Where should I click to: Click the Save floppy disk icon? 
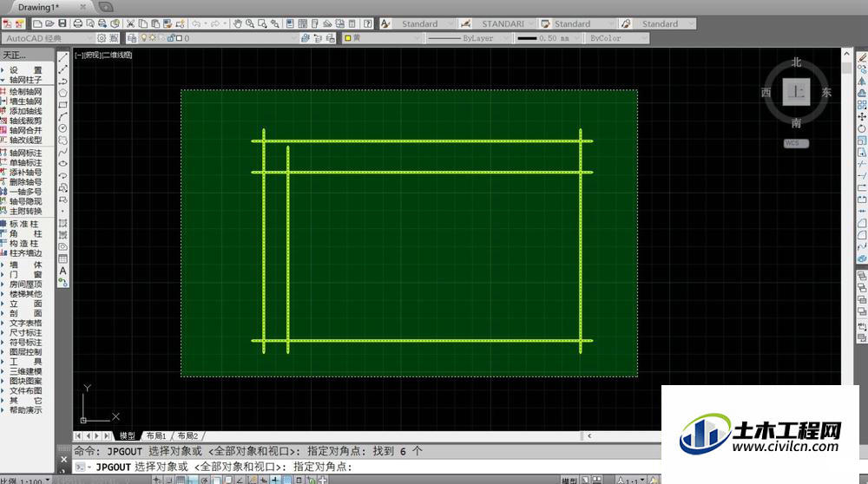pos(62,23)
